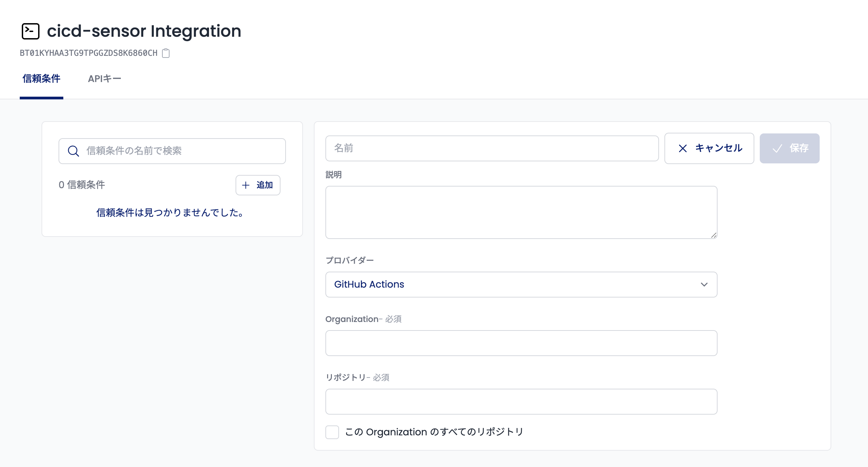Click the Organization– 必須 label

coord(364,319)
